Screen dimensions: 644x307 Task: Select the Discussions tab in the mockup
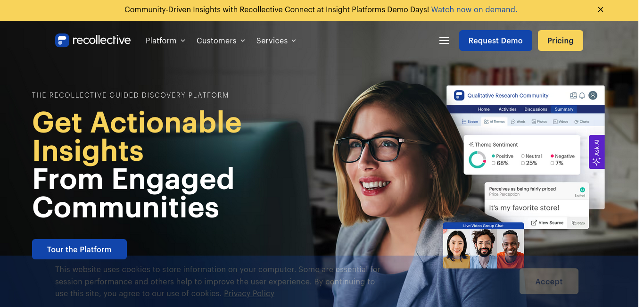click(x=536, y=109)
